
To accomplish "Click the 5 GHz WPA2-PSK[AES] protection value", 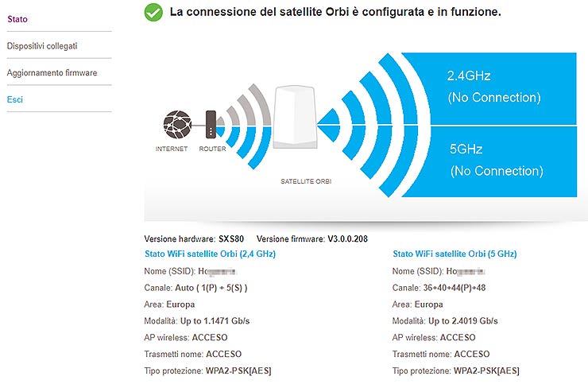I will point(486,370).
